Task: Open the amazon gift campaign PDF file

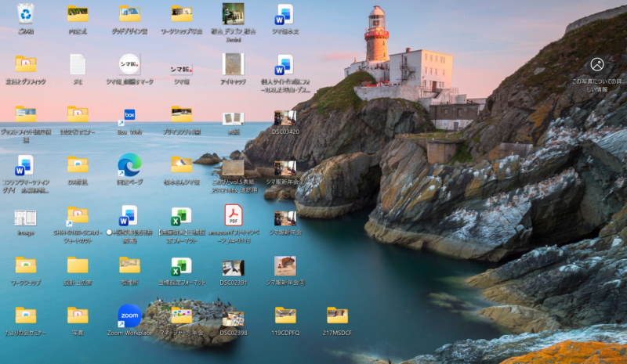Action: [234, 215]
